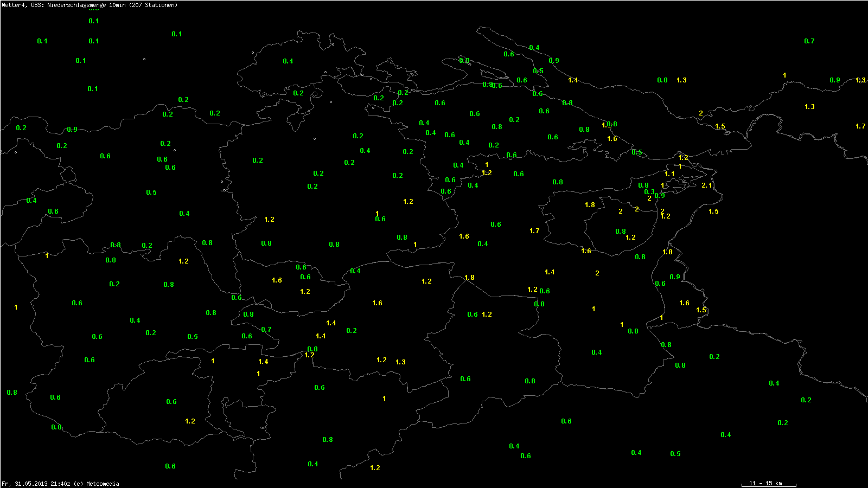Click the green station value '0.3'
The width and height of the screenshot is (868, 488).
click(x=649, y=192)
